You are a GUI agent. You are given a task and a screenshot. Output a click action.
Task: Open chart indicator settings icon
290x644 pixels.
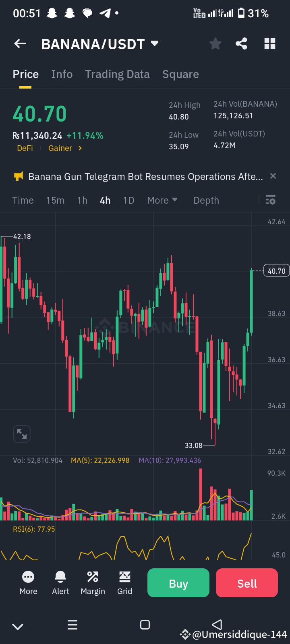(x=270, y=200)
